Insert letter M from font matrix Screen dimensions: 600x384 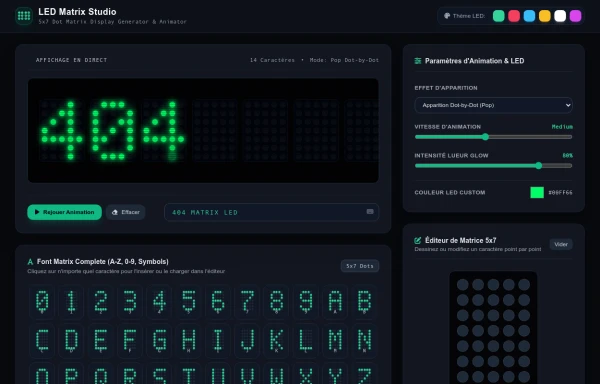(335, 341)
